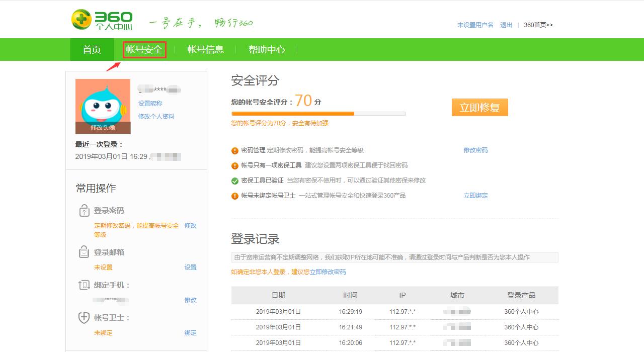Click the warning icon beside 帐号只有一项密保工具

click(234, 164)
